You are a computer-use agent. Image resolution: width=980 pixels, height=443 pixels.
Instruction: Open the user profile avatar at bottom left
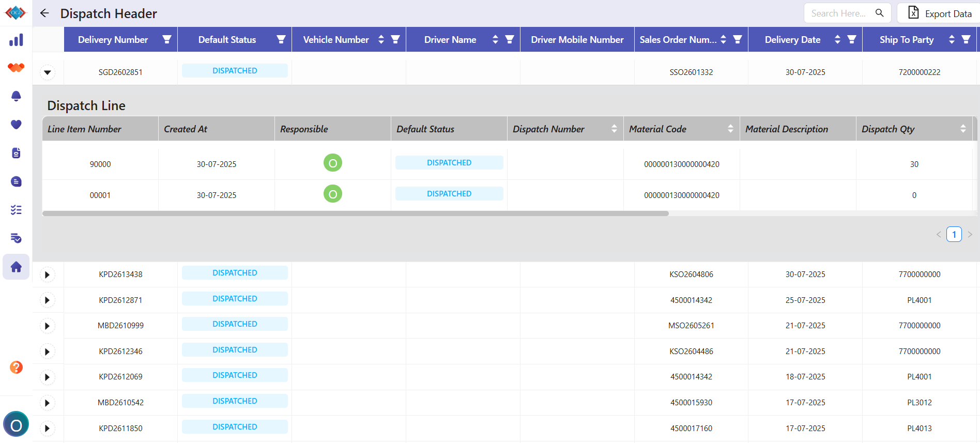pos(16,424)
